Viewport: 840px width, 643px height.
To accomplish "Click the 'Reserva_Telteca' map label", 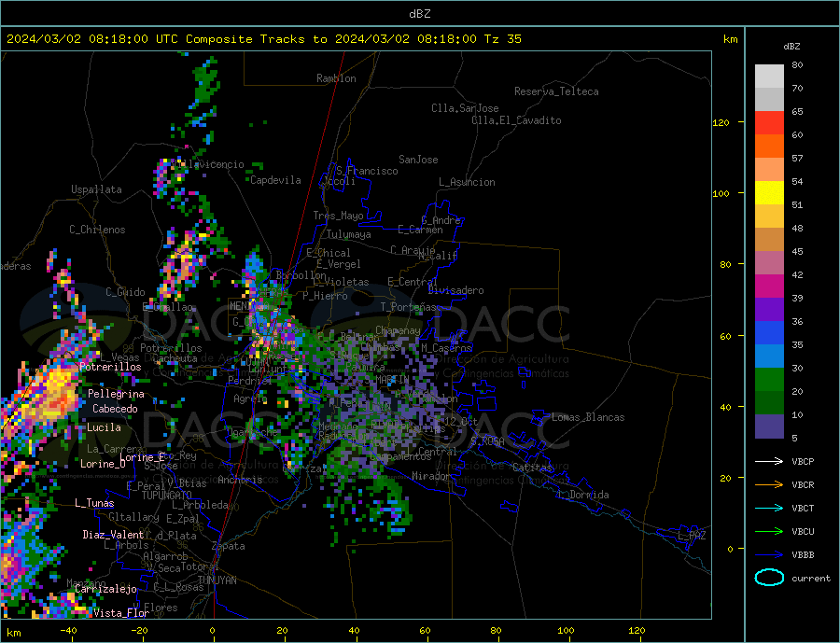I will pyautogui.click(x=556, y=91).
